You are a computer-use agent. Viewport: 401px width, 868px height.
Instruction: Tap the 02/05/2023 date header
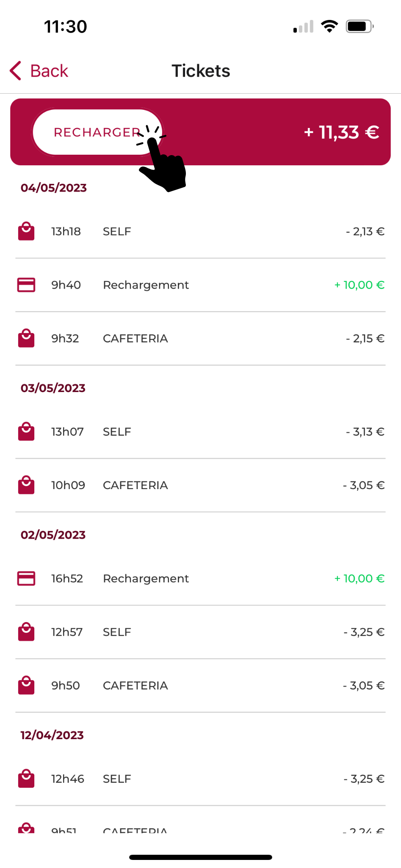click(53, 535)
